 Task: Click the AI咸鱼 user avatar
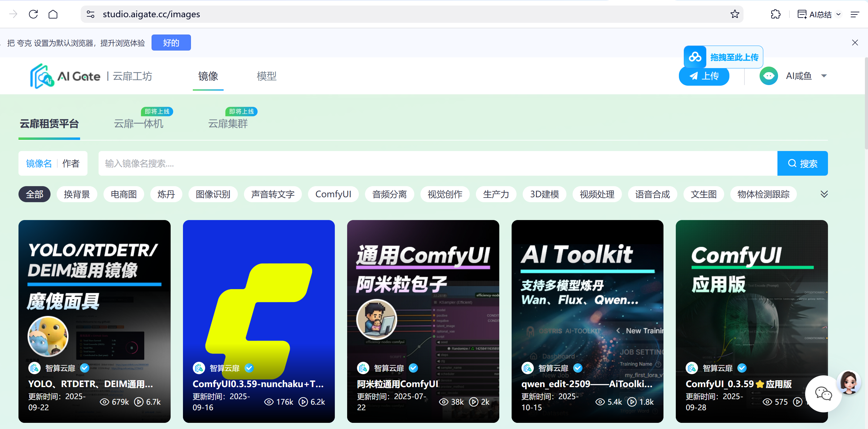click(x=769, y=76)
